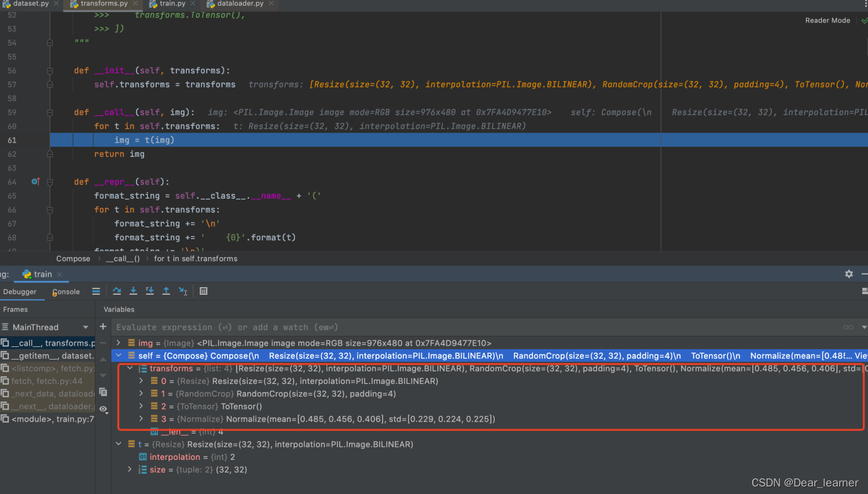Collapse __init__ method fold marker line 56
This screenshot has height=494, width=868.
pyautogui.click(x=50, y=71)
